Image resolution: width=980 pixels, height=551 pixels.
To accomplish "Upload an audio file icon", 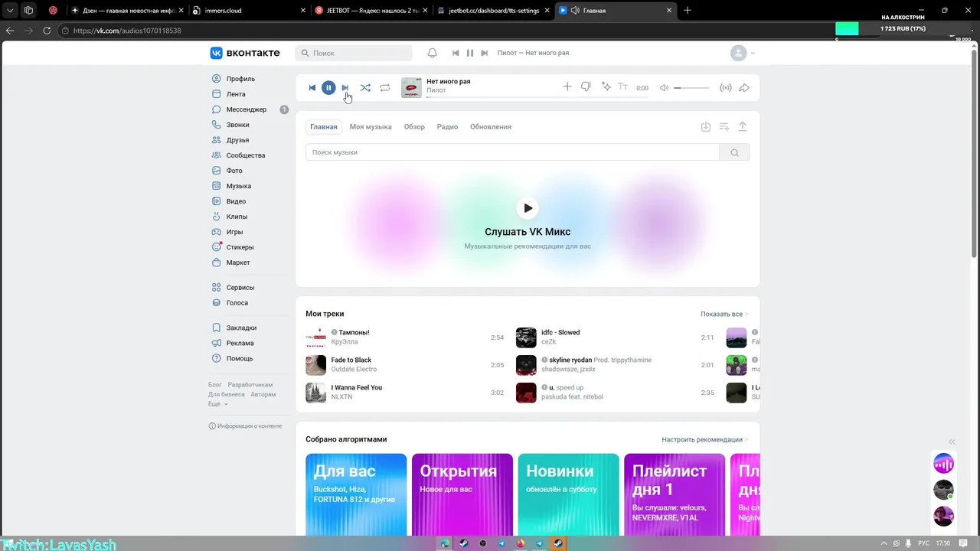I will click(x=743, y=127).
